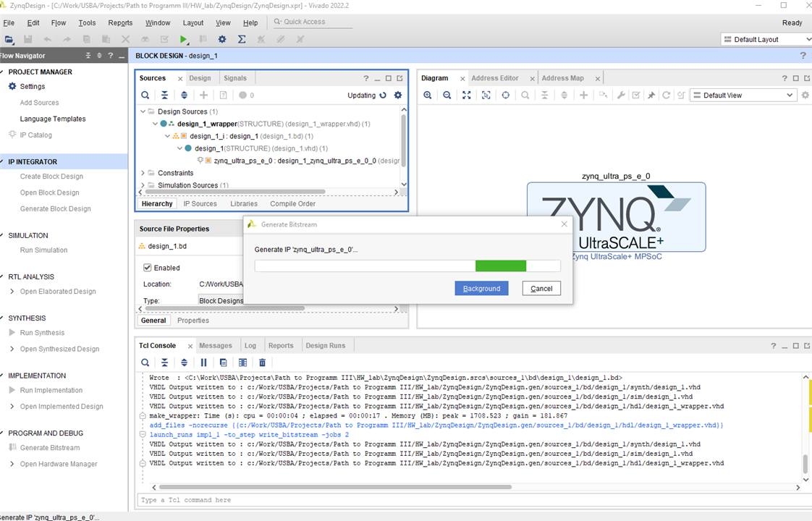Click the Background button in dialog
The image size is (812, 521).
[481, 289]
